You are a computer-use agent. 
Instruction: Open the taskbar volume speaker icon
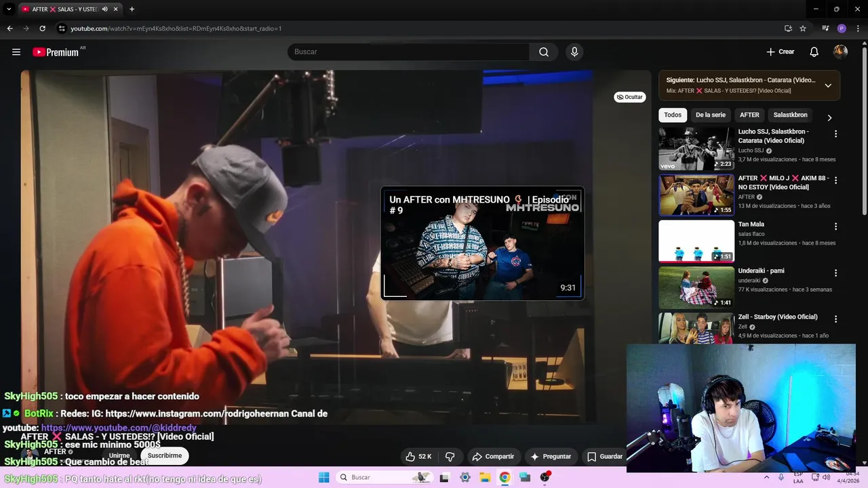(826, 477)
